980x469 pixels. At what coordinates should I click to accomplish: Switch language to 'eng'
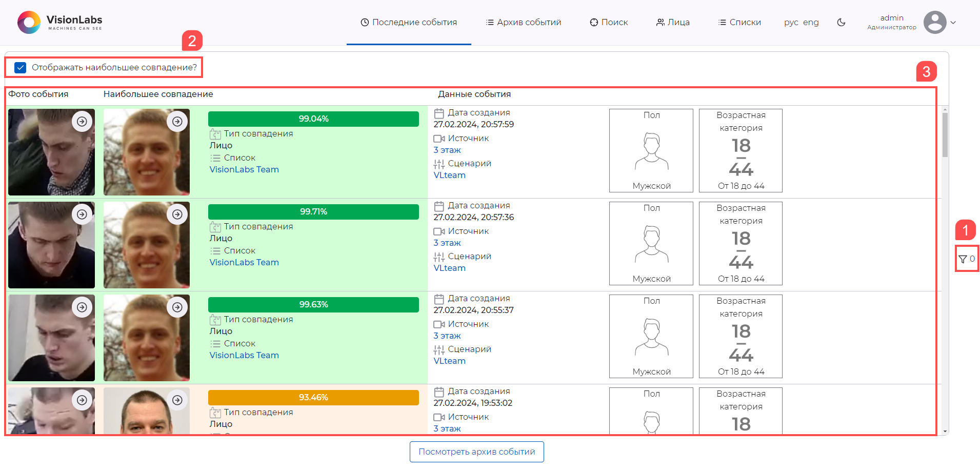pyautogui.click(x=811, y=23)
